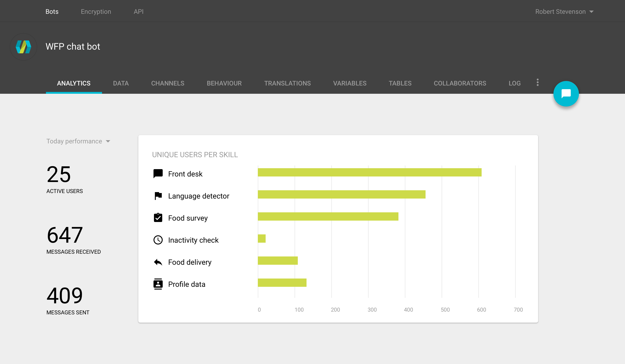Click the 409 messages sent figure
Screen dimensions: 625x364
coord(65,295)
